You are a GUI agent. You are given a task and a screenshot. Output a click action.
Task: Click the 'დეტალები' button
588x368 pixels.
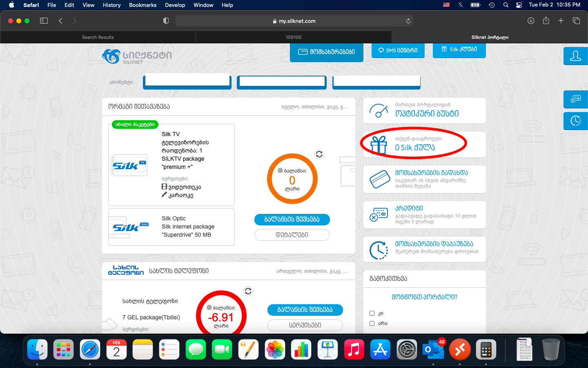[292, 235]
